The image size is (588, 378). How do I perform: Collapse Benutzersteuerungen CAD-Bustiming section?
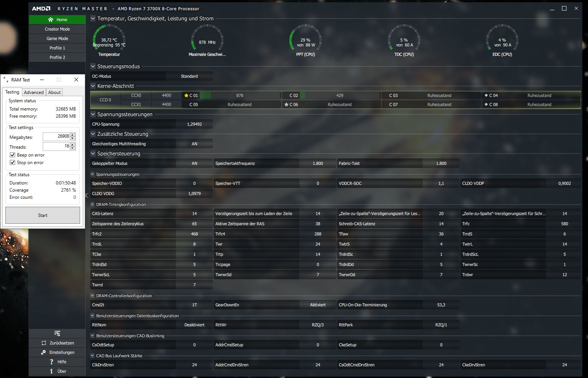click(x=93, y=336)
